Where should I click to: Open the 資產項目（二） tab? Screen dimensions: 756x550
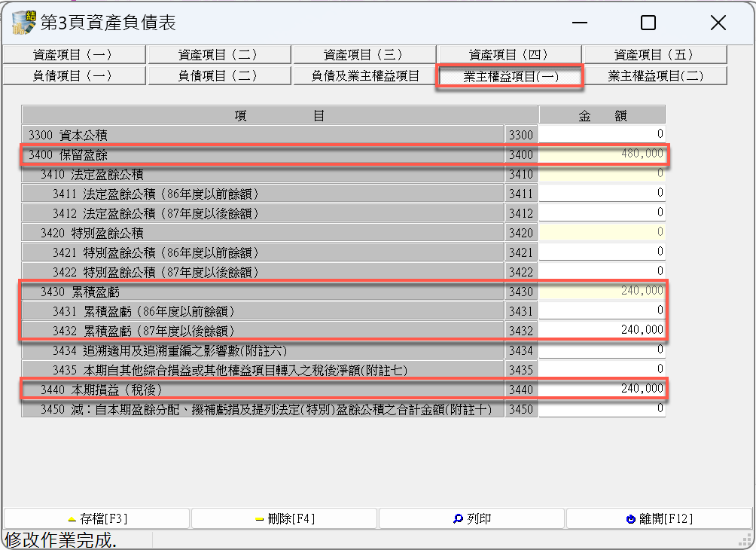tap(219, 54)
